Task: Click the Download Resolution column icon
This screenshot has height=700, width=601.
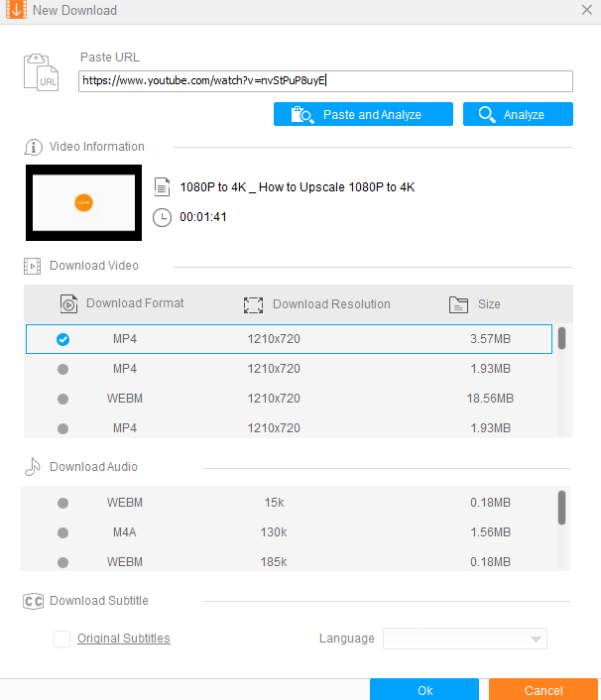Action: coord(253,304)
